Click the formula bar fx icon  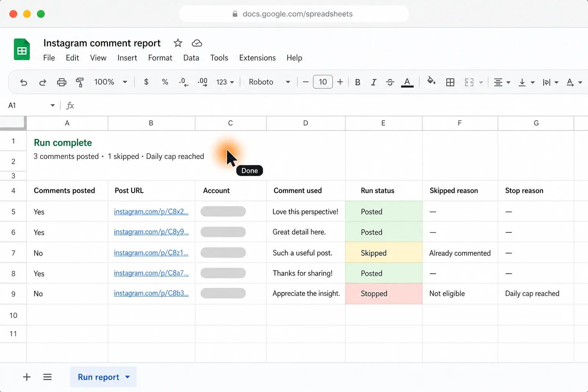click(70, 105)
